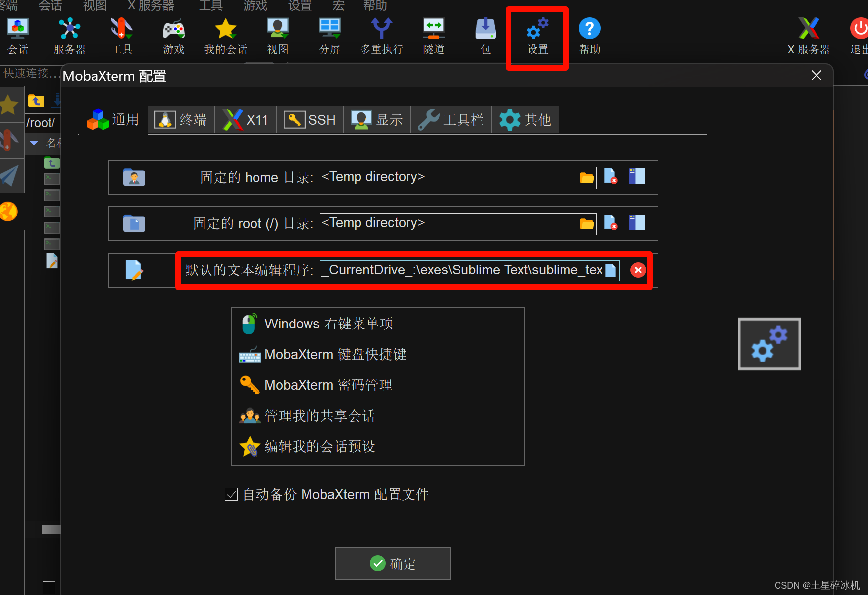868x595 pixels.
Task: Open 管理我的共享会话
Action: [x=307, y=416]
